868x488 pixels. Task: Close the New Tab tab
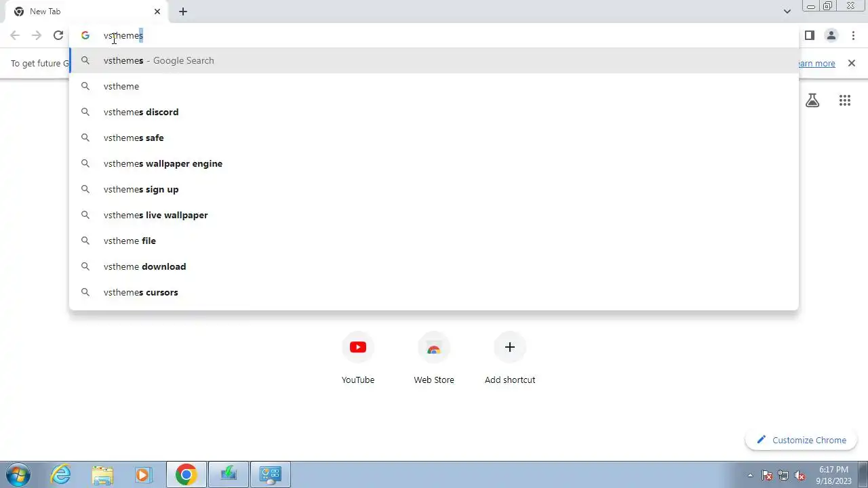click(x=157, y=12)
